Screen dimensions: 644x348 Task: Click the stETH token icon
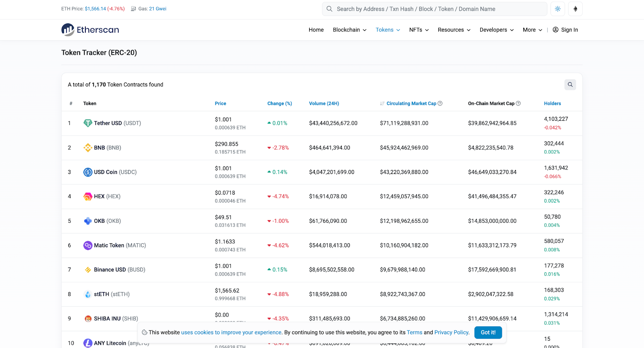coord(88,294)
